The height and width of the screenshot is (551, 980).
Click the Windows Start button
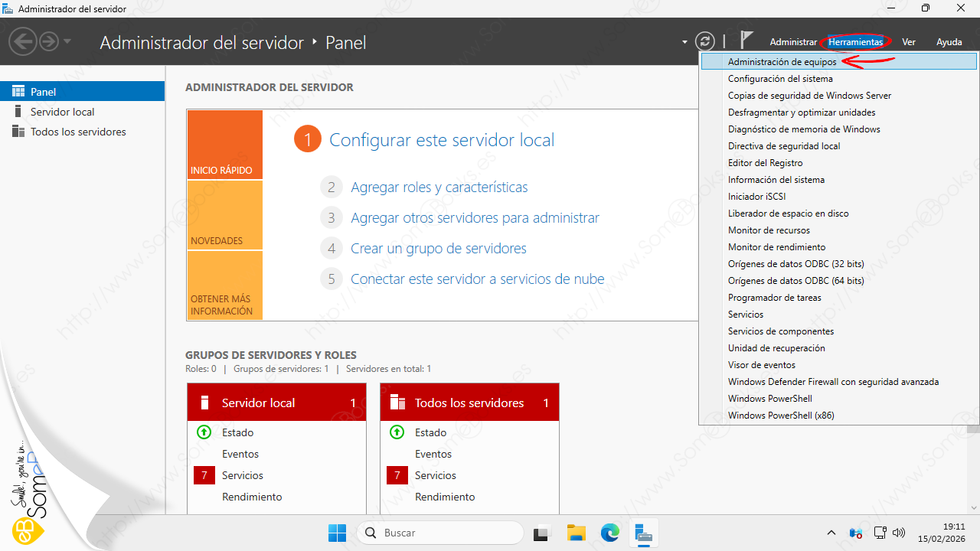[337, 533]
